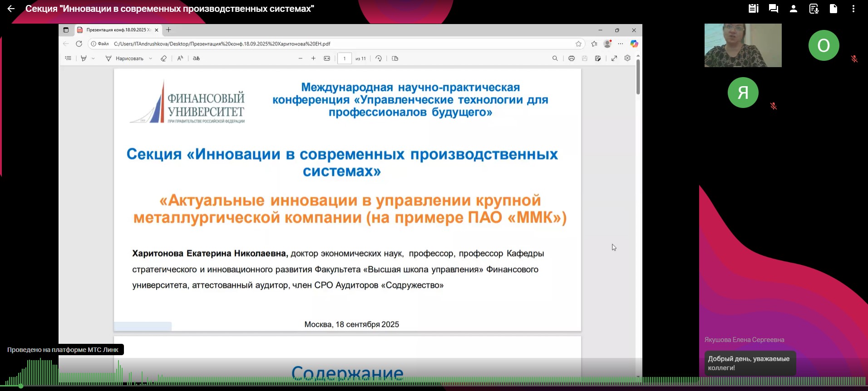Click the Нарисовать draw button

click(x=125, y=59)
